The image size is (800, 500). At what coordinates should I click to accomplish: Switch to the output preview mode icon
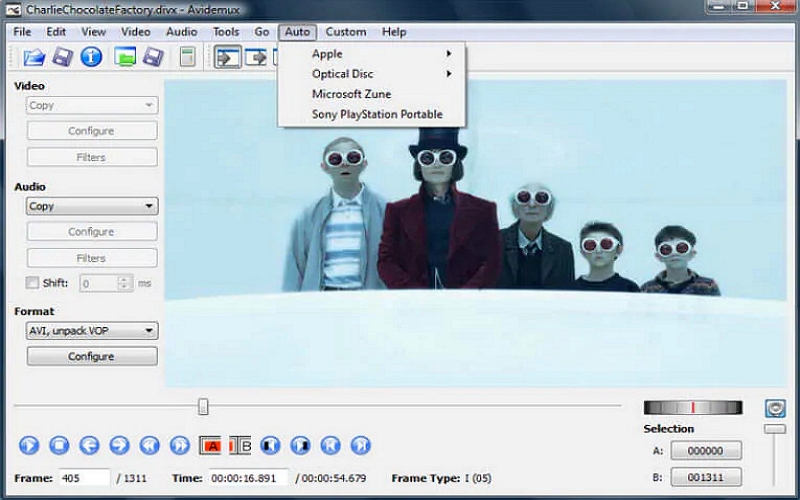click(256, 57)
